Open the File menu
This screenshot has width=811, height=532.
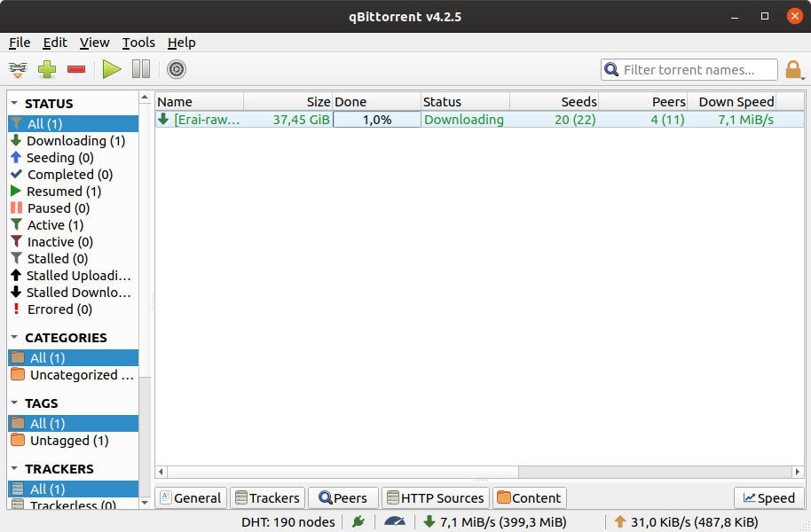click(20, 43)
